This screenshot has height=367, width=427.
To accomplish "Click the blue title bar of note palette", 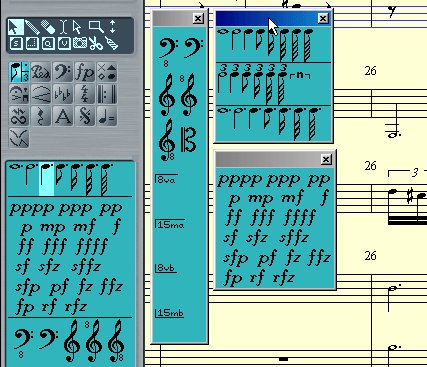I will (x=267, y=19).
